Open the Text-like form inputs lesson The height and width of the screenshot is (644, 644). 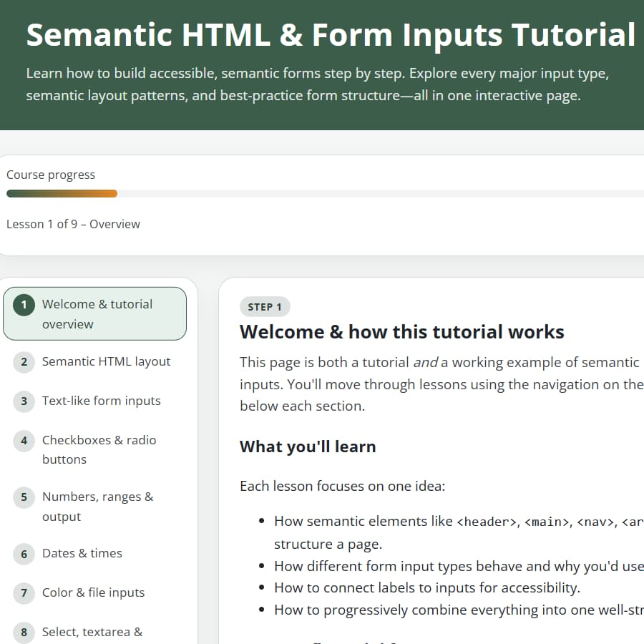[94, 401]
